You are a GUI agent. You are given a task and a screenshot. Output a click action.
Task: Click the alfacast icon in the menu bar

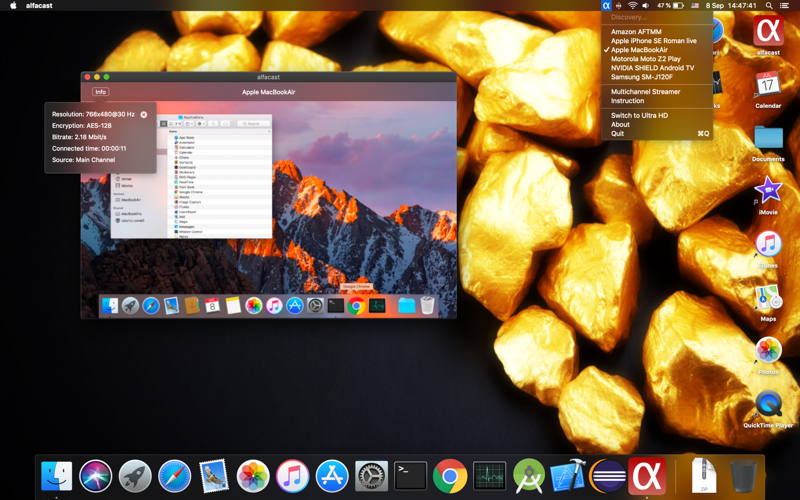click(x=606, y=6)
